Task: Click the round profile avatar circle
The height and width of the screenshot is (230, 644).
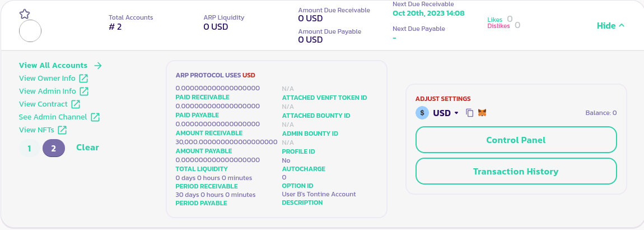Action: 30,31
